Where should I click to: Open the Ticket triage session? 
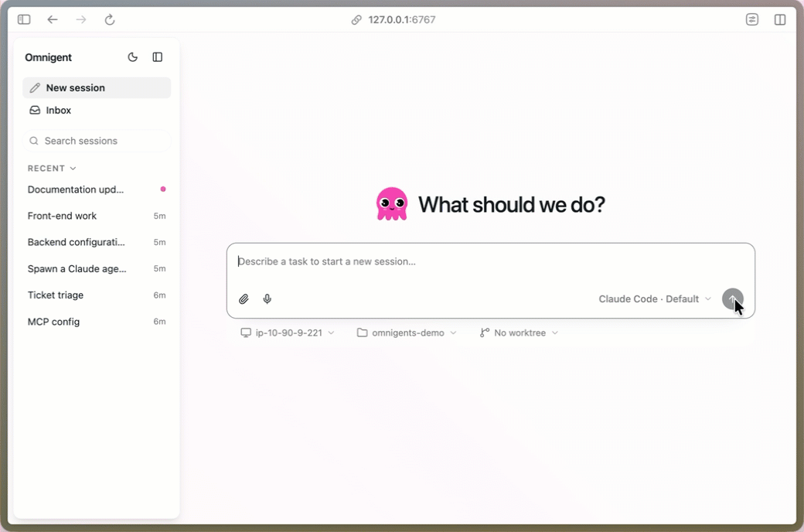[x=97, y=295]
